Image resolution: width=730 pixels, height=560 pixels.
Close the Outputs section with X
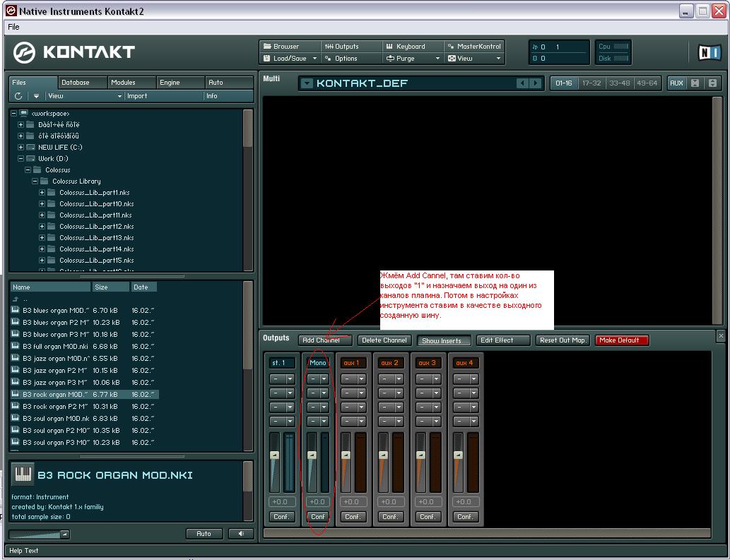721,335
